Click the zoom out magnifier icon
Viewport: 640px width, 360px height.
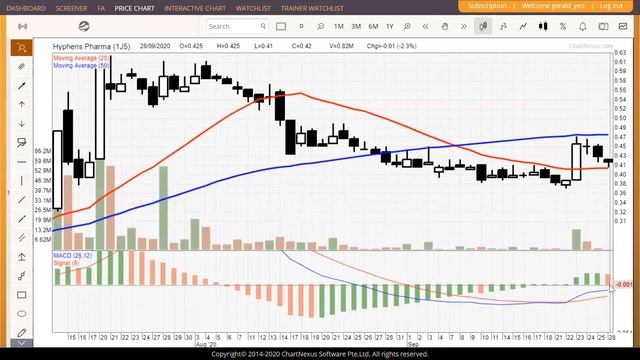point(320,26)
